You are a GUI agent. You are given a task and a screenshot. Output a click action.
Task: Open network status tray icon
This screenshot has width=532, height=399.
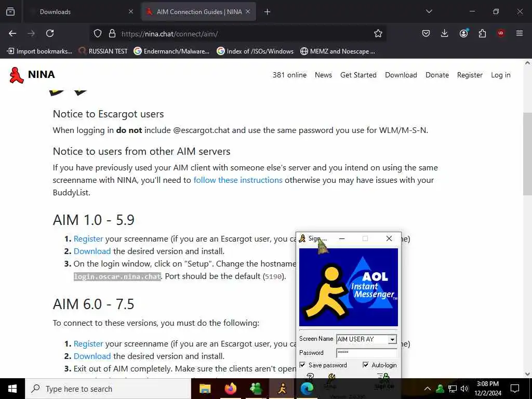tap(453, 389)
